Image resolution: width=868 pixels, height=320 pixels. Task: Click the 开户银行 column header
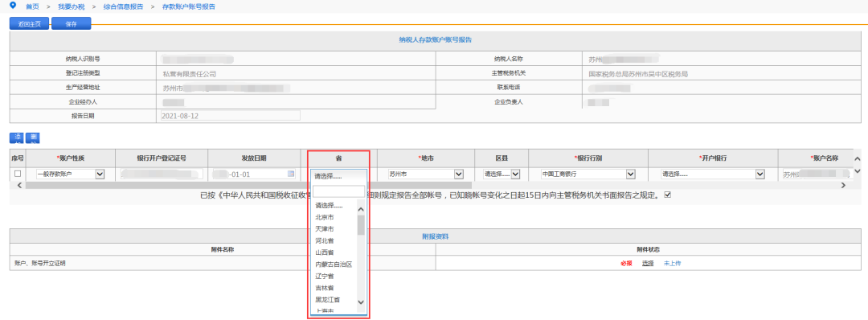point(712,158)
